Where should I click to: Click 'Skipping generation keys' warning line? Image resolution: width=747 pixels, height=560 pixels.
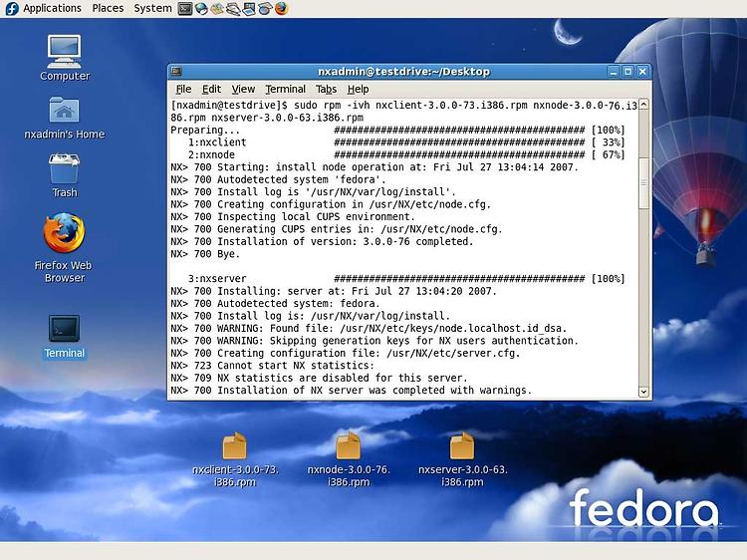click(x=374, y=341)
